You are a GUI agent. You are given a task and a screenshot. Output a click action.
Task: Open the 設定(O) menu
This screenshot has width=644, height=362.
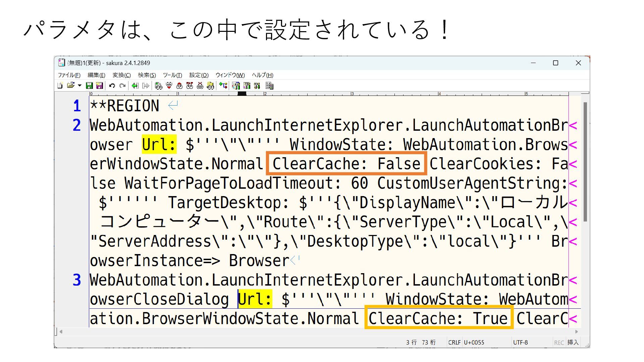pos(199,75)
